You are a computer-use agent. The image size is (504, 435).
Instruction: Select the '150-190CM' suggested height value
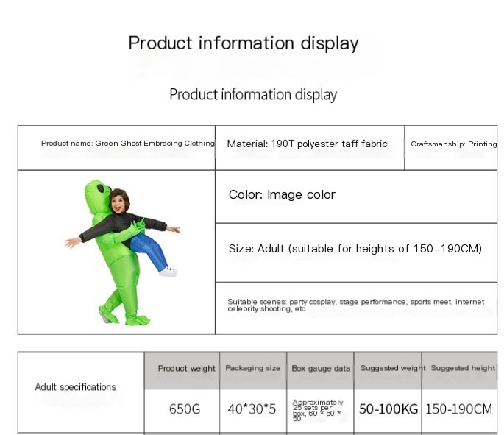(x=458, y=409)
